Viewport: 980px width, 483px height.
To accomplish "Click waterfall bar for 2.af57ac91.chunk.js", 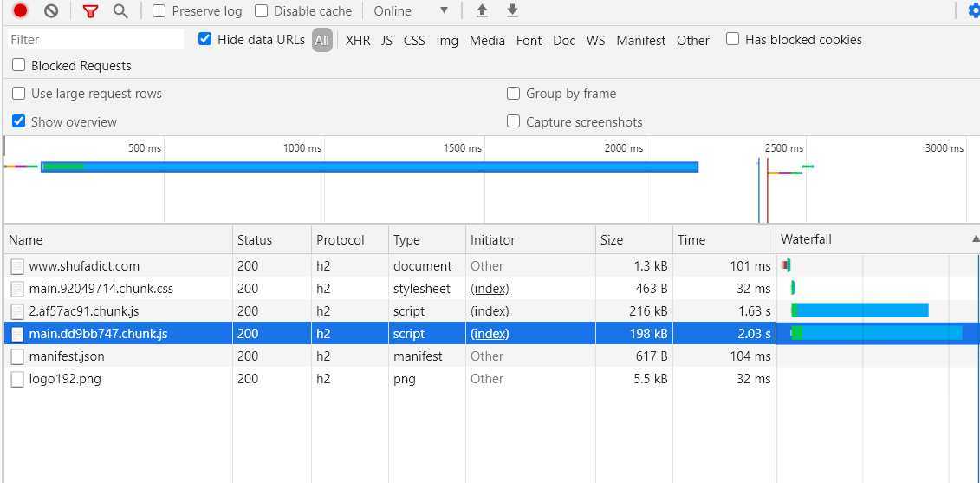I will (860, 310).
